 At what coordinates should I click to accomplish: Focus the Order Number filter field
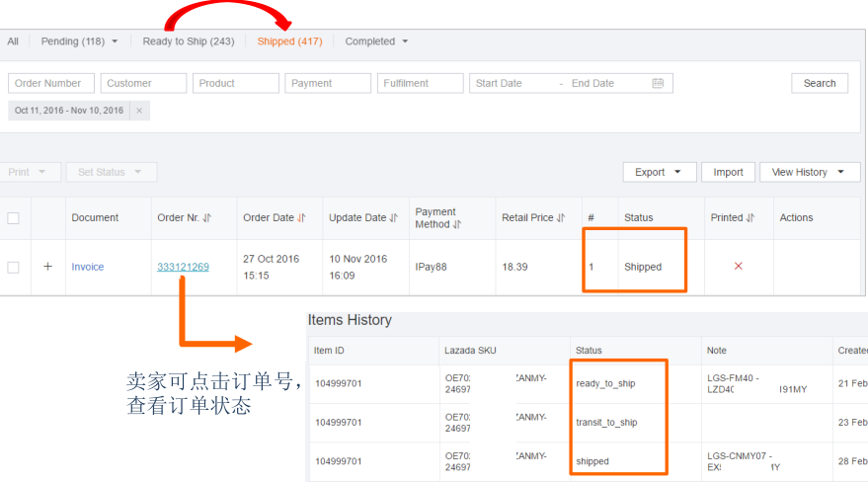[x=51, y=83]
